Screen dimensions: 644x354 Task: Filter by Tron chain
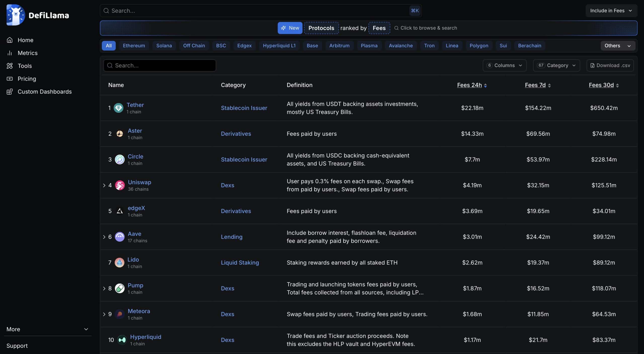(429, 46)
